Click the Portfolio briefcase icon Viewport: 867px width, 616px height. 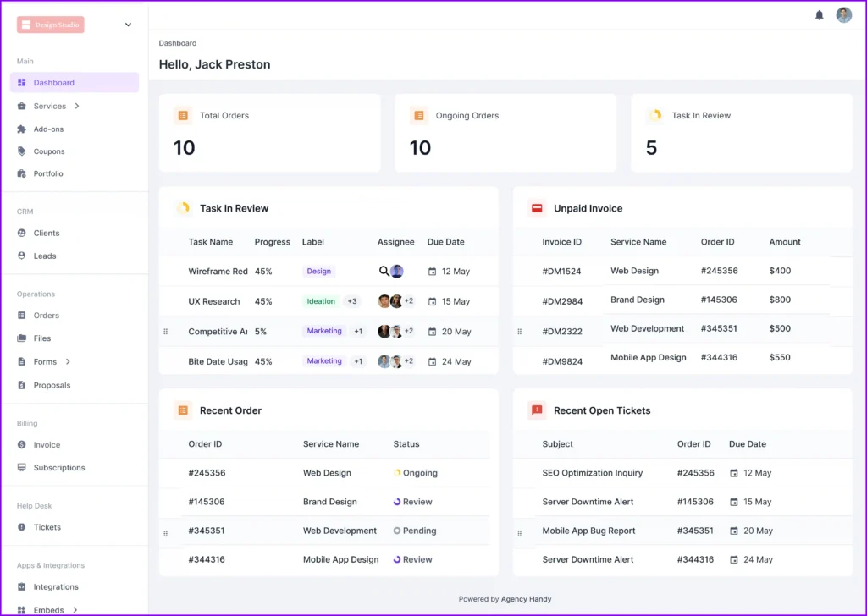20,173
